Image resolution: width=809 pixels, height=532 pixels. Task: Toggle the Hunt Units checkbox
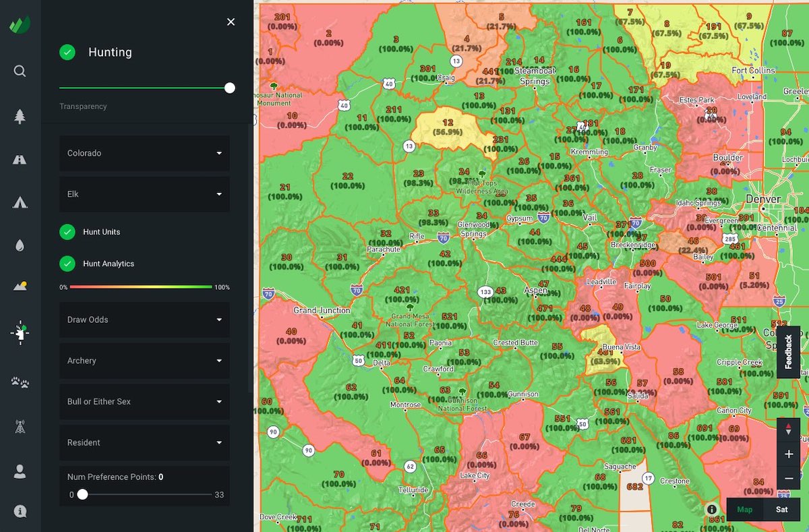tap(67, 232)
